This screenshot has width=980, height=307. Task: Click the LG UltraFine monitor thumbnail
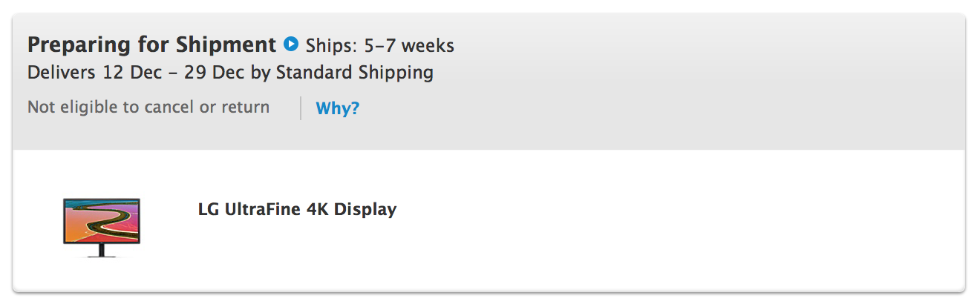pos(102,226)
